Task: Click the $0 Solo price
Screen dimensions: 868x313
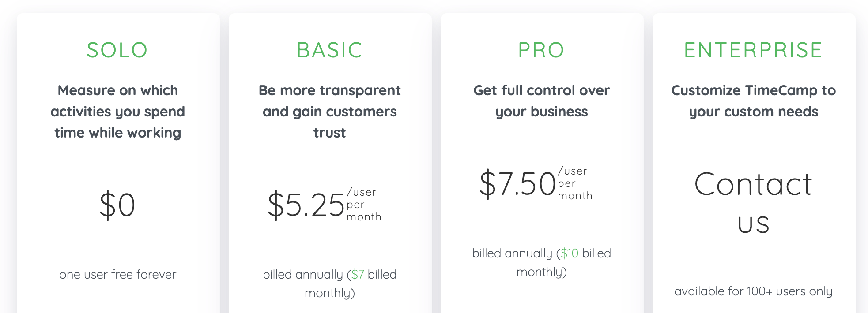Action: [x=117, y=205]
